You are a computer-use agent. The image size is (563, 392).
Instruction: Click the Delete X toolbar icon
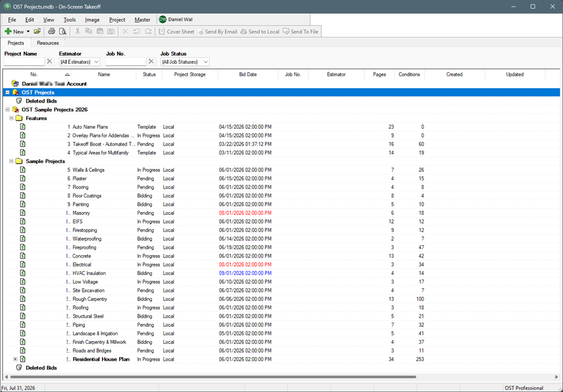coord(125,32)
